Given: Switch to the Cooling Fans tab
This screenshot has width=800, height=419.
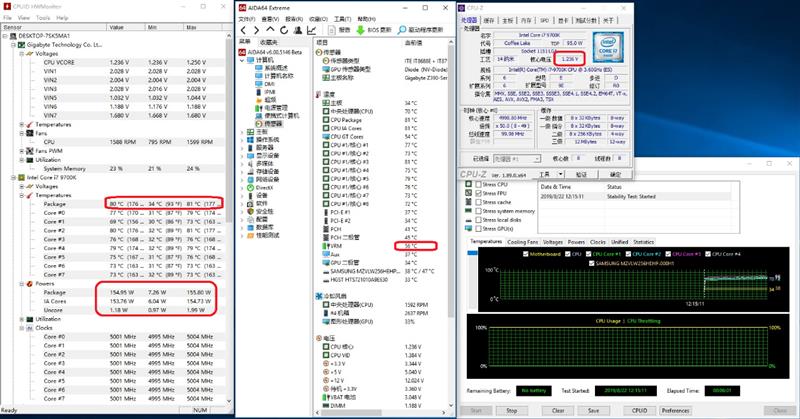Looking at the screenshot, I should [522, 242].
